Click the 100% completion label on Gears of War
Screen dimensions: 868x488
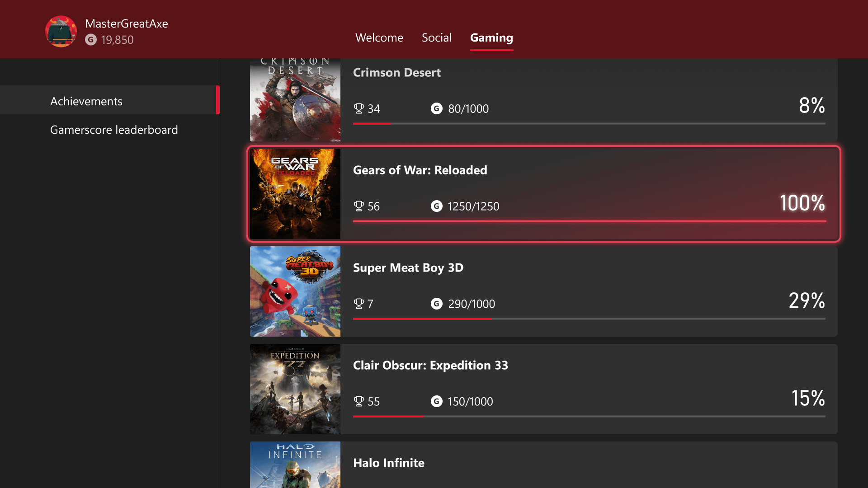tap(802, 203)
